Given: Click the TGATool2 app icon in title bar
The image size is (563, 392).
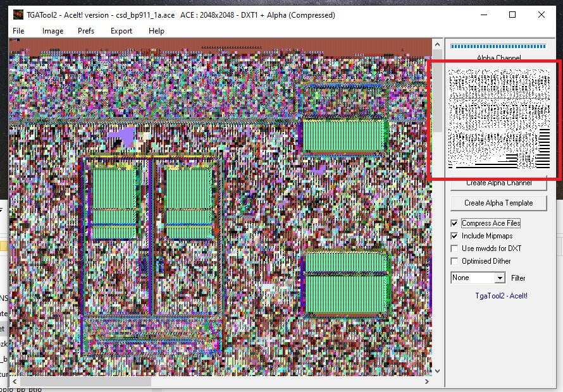Looking at the screenshot, I should 17,15.
